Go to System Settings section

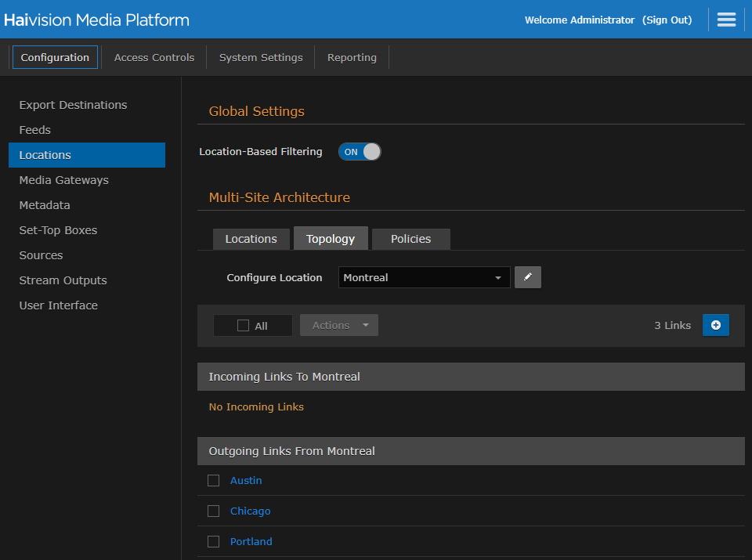pyautogui.click(x=261, y=57)
